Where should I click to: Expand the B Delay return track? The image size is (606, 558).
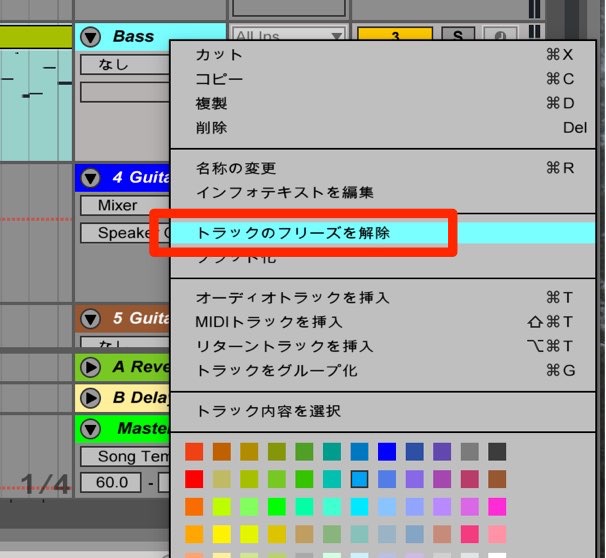pyautogui.click(x=90, y=398)
